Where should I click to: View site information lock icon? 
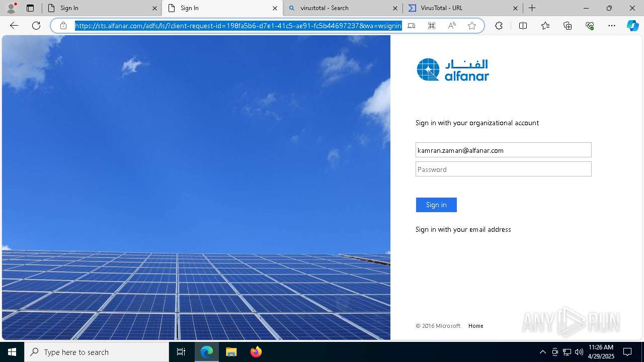click(63, 26)
